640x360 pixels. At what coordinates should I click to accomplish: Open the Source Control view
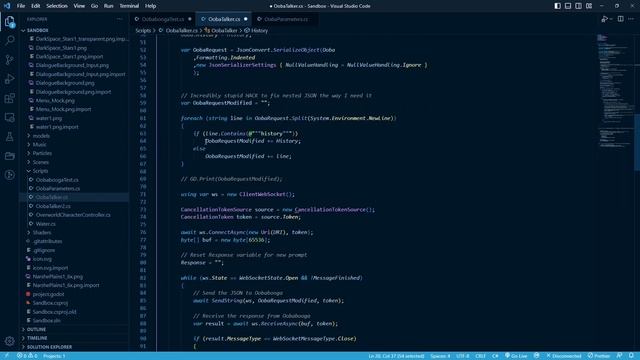pyautogui.click(x=10, y=60)
